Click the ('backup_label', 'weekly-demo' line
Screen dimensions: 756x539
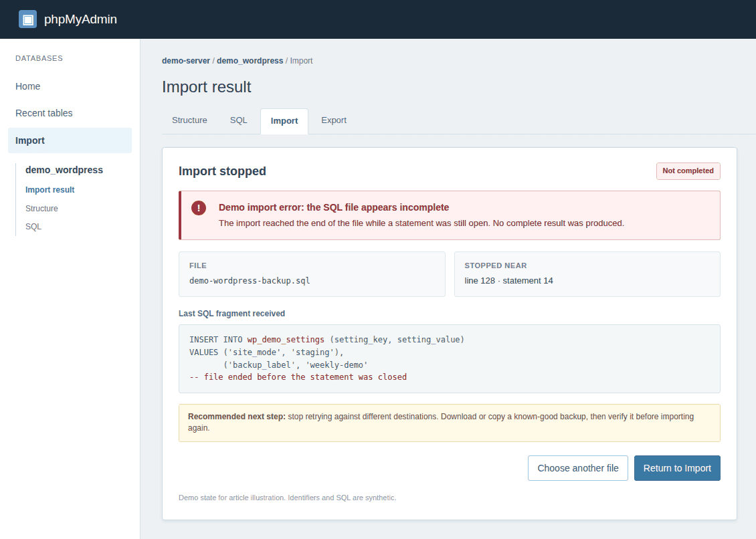point(296,364)
